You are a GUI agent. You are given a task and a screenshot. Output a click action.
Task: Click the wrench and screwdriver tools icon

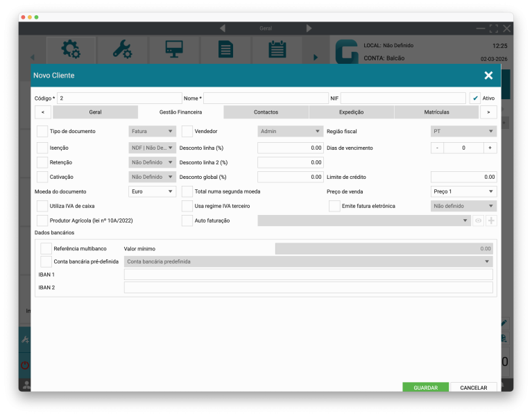tap(122, 50)
